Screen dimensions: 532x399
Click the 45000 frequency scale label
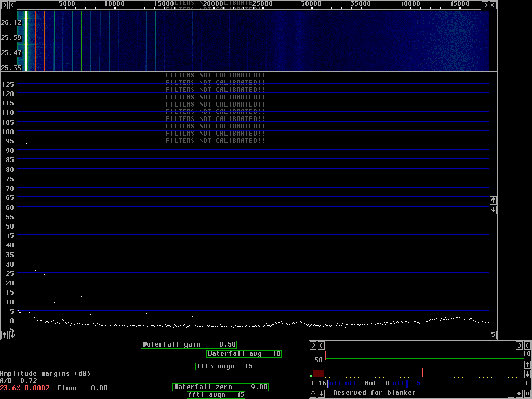pyautogui.click(x=459, y=4)
